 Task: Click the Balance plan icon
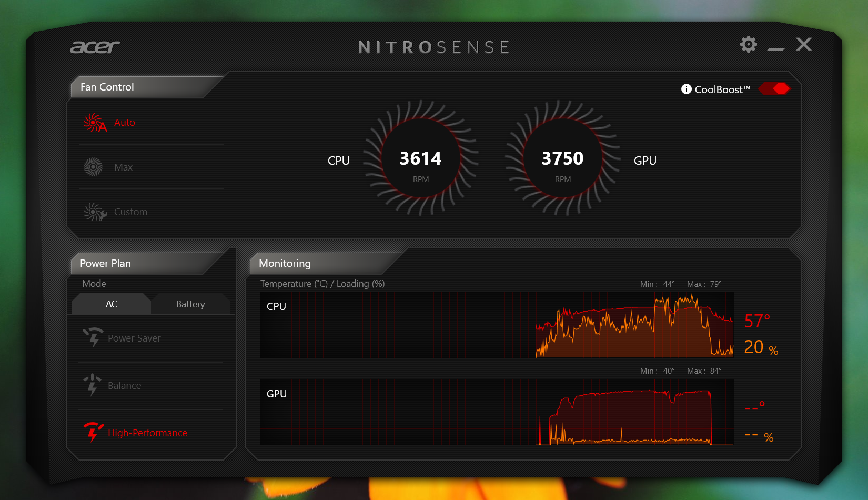tap(93, 385)
